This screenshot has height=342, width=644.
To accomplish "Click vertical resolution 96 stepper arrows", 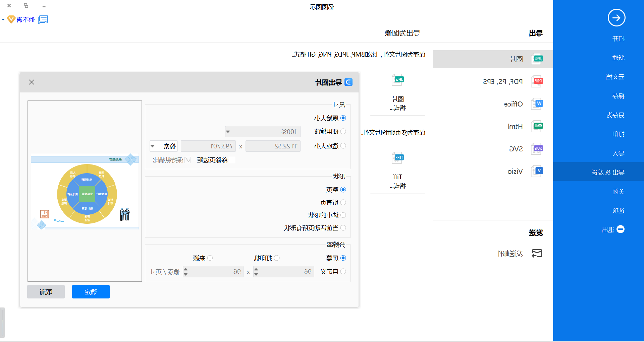I will pyautogui.click(x=185, y=272).
